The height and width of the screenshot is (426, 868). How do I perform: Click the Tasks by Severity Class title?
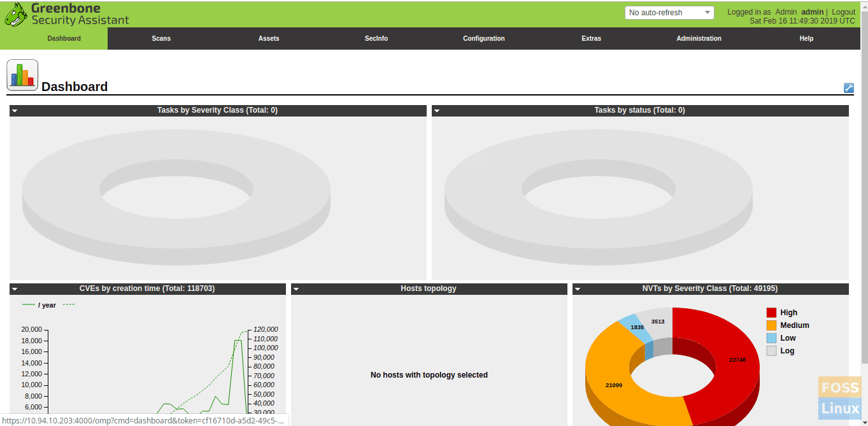217,110
